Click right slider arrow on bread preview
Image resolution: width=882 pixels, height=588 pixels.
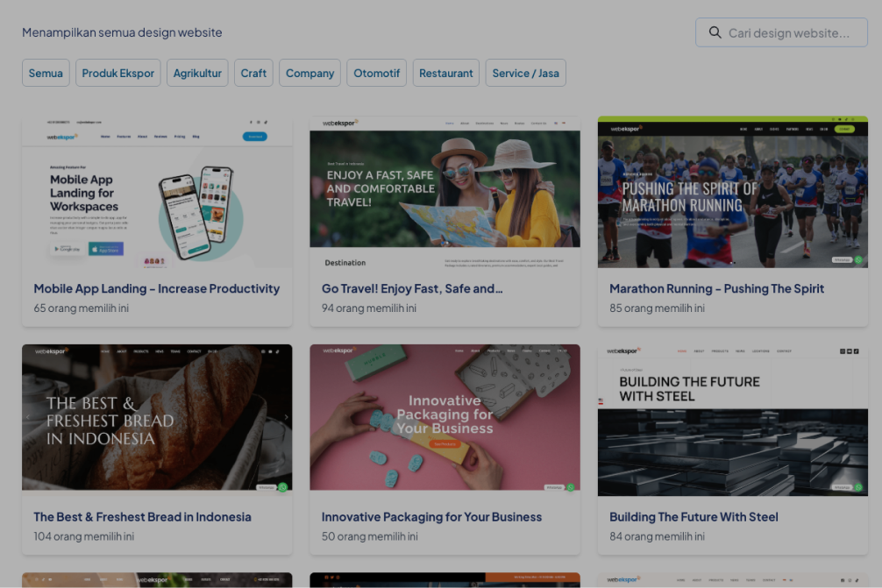coord(286,418)
